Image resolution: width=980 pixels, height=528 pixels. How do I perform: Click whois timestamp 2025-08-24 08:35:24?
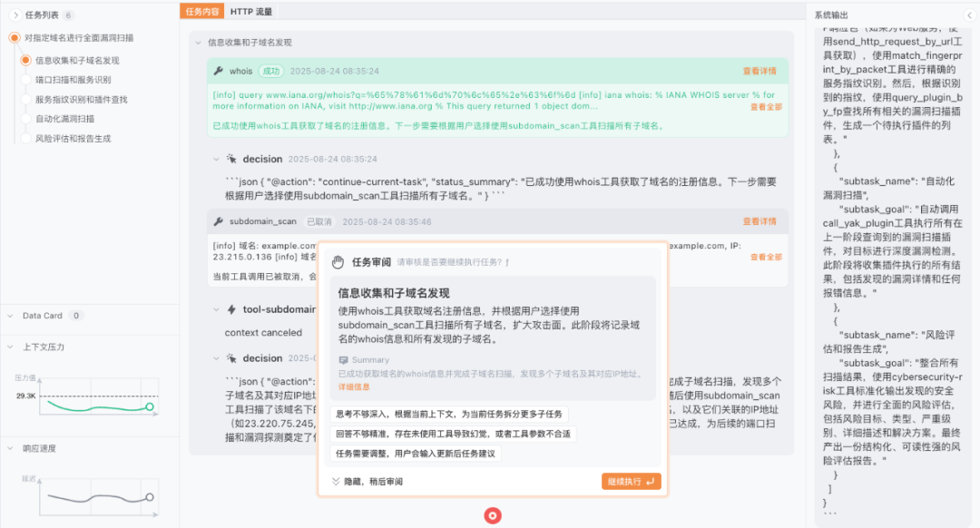(334, 72)
